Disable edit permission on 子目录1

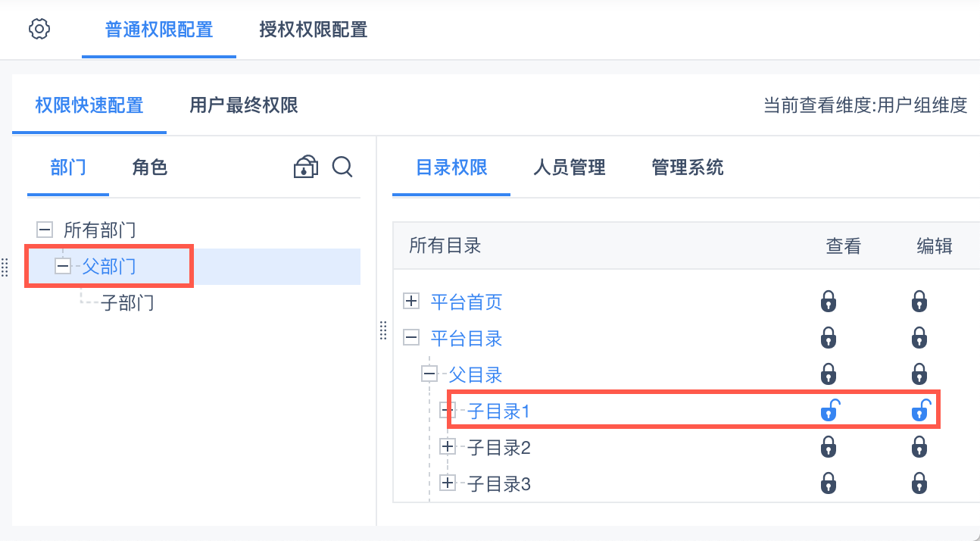pyautogui.click(x=920, y=410)
